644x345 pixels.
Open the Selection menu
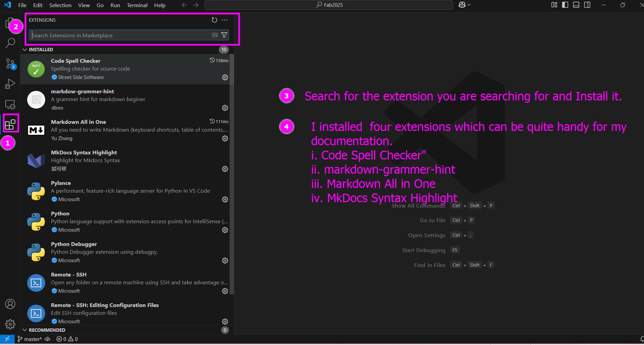pyautogui.click(x=60, y=5)
